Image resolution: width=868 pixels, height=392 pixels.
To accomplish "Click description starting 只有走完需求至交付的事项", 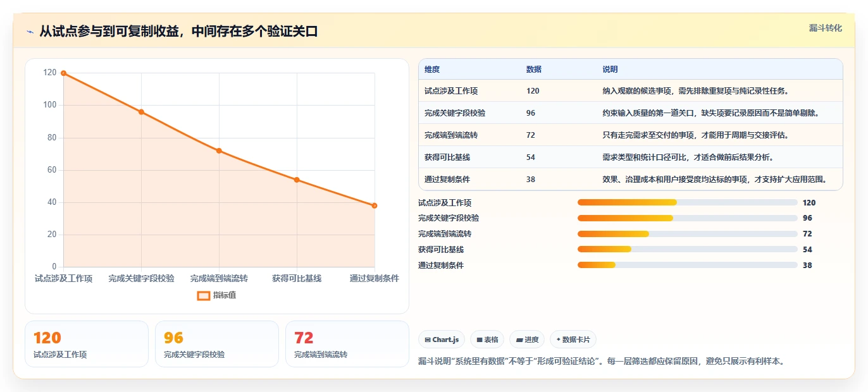I will [696, 135].
